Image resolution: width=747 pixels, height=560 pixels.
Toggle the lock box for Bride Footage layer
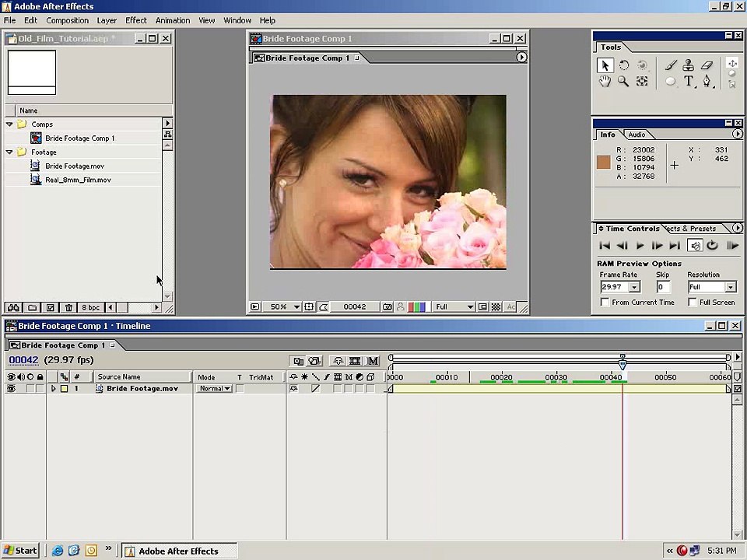[40, 389]
